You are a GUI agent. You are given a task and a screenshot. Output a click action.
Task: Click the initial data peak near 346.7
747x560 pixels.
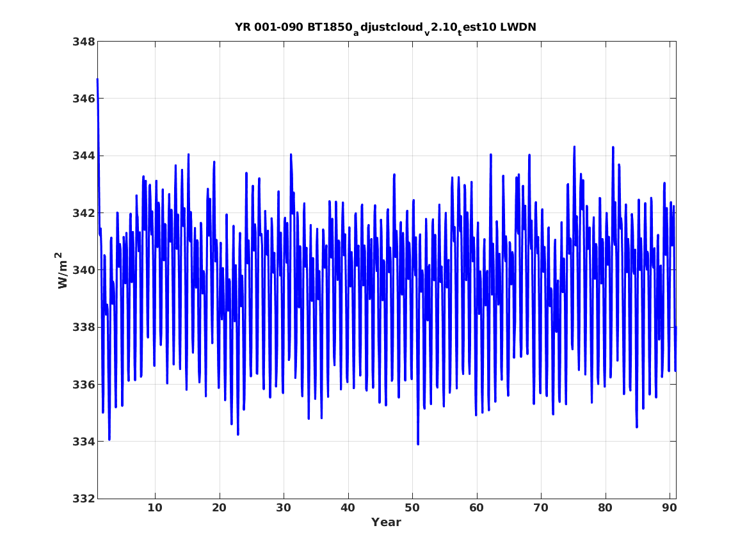click(98, 80)
